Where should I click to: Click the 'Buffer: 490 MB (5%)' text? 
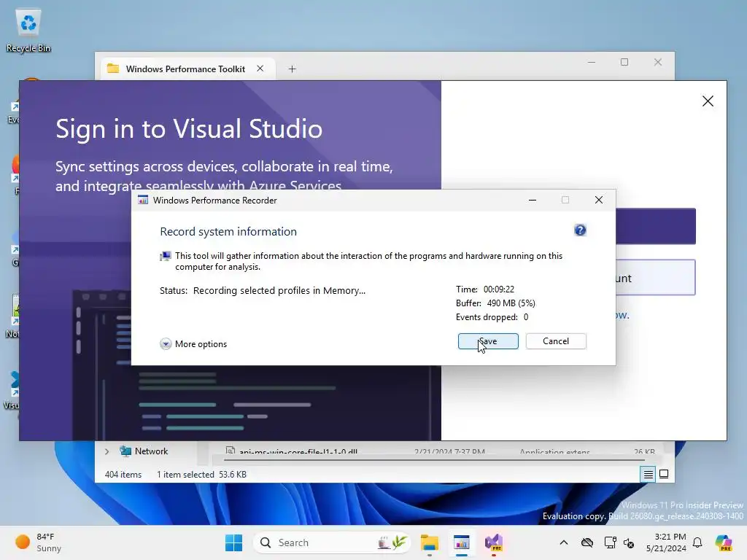point(495,303)
